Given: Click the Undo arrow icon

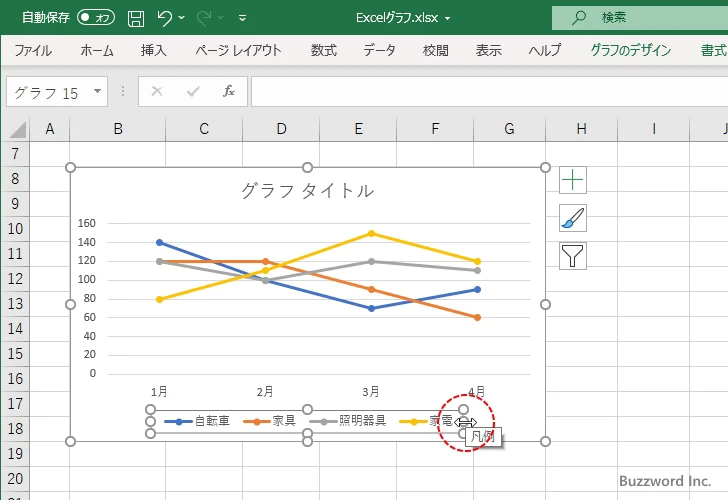Looking at the screenshot, I should pyautogui.click(x=165, y=17).
